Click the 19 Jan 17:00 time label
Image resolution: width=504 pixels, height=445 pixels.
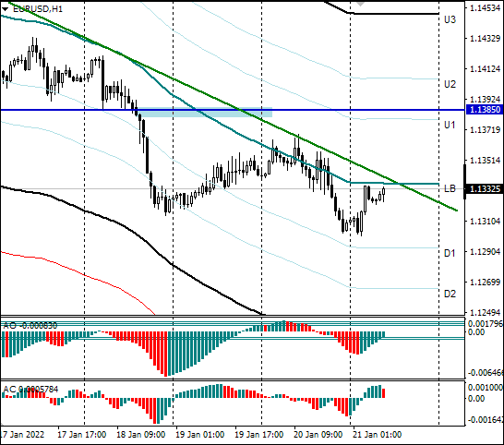click(x=259, y=435)
